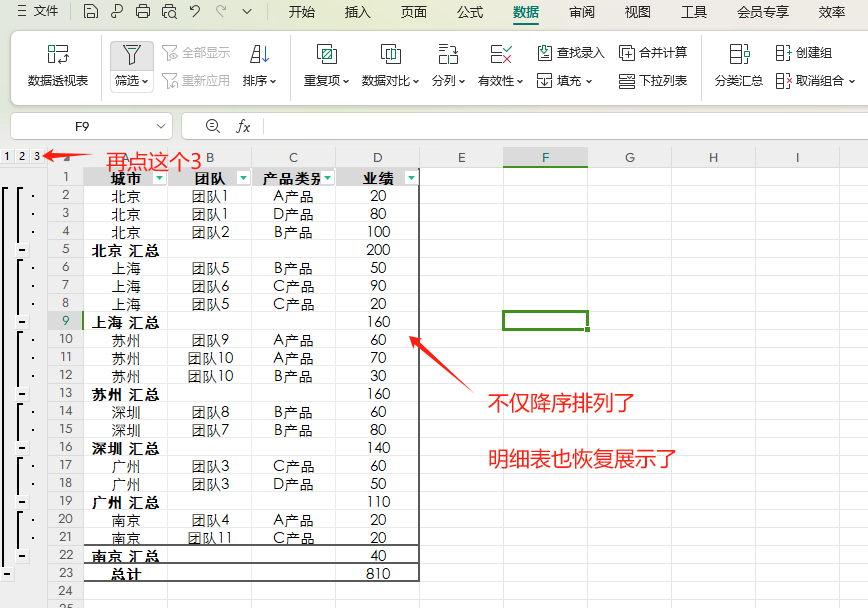Collapse the 深圳 汇总 group
Viewport: 868px width, 608px height.
pyautogui.click(x=22, y=447)
